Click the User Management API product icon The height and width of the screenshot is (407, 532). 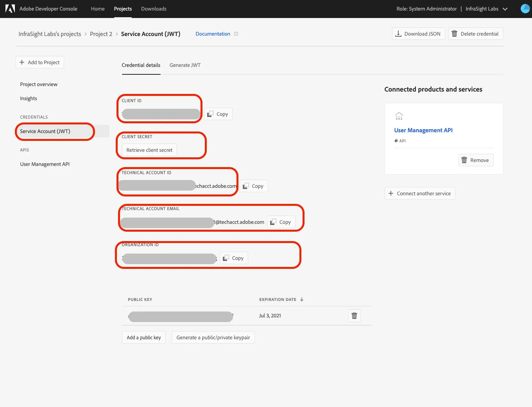(x=399, y=116)
